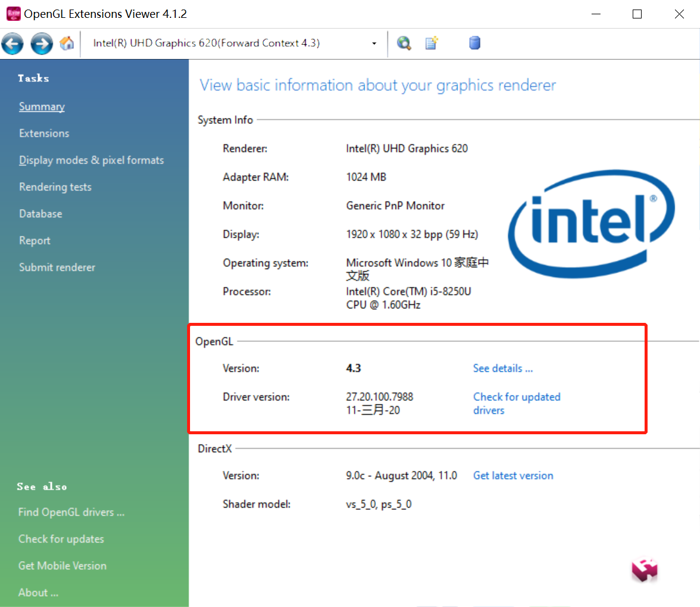The image size is (700, 607).
Task: Open the Rendering tests page
Action: click(55, 186)
